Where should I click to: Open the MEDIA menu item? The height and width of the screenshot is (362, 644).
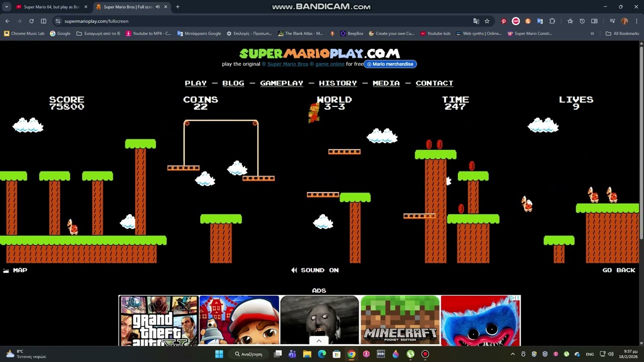[x=386, y=83]
